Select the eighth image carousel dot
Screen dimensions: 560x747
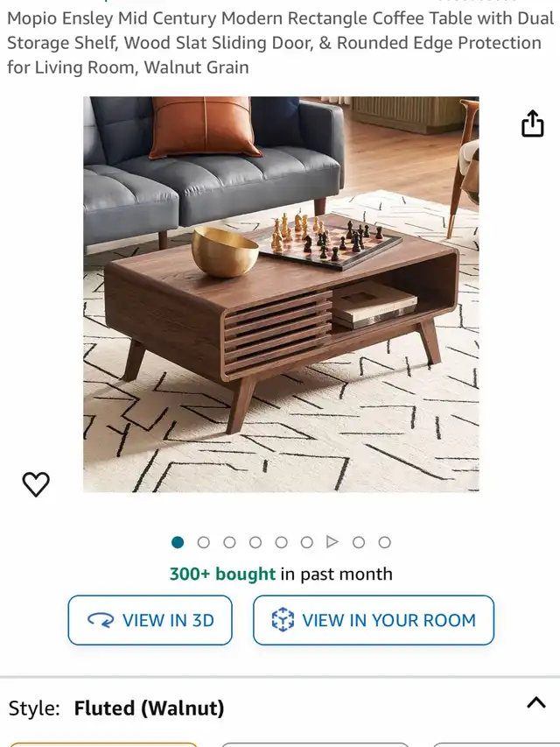coord(359,542)
